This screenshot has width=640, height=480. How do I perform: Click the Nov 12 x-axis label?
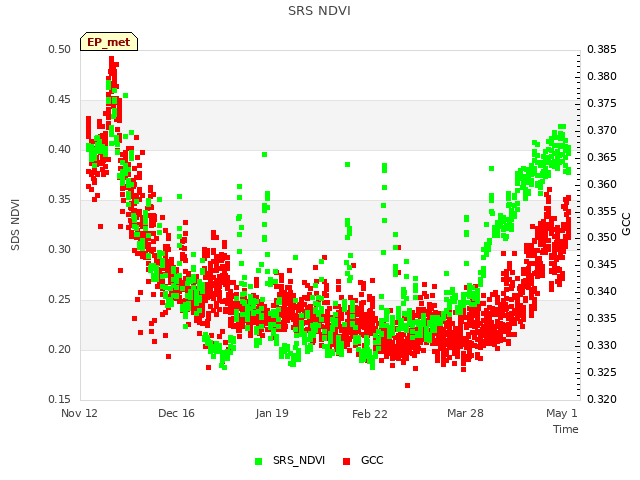79,413
